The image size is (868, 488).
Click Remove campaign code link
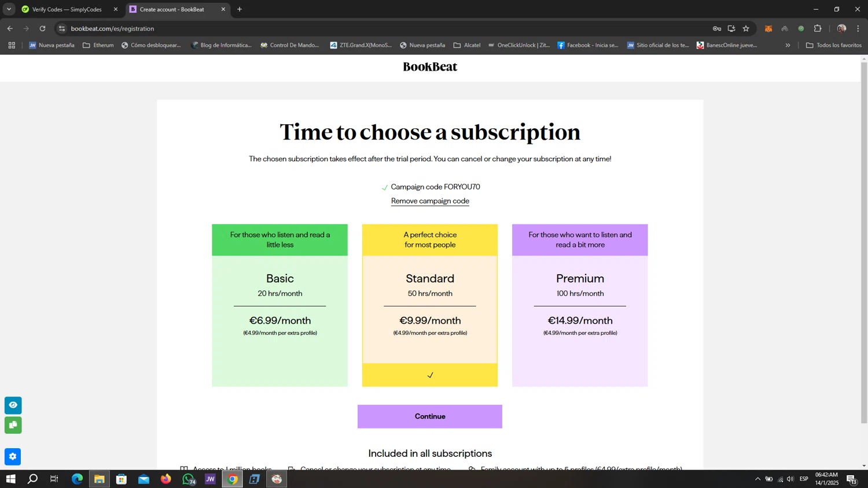[x=430, y=201]
